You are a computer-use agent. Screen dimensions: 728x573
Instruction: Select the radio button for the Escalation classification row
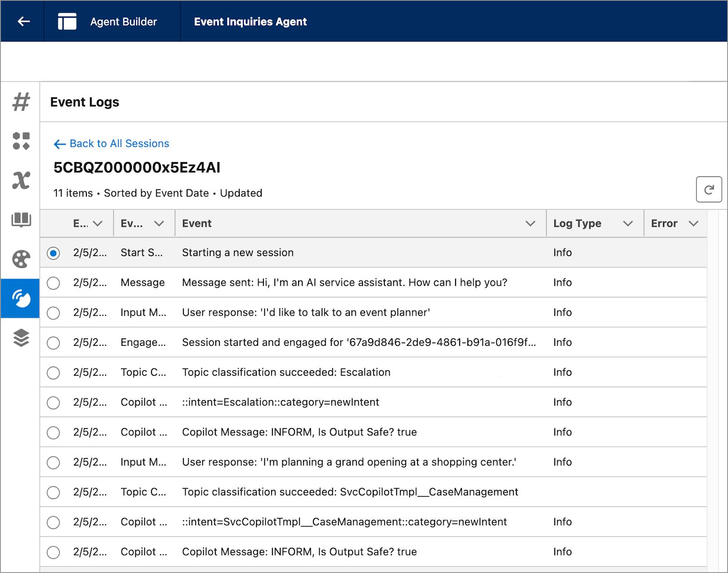pyautogui.click(x=53, y=373)
